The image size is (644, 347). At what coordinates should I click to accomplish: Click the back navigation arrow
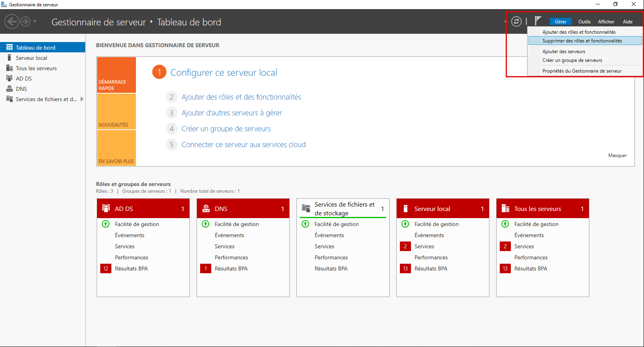click(12, 21)
